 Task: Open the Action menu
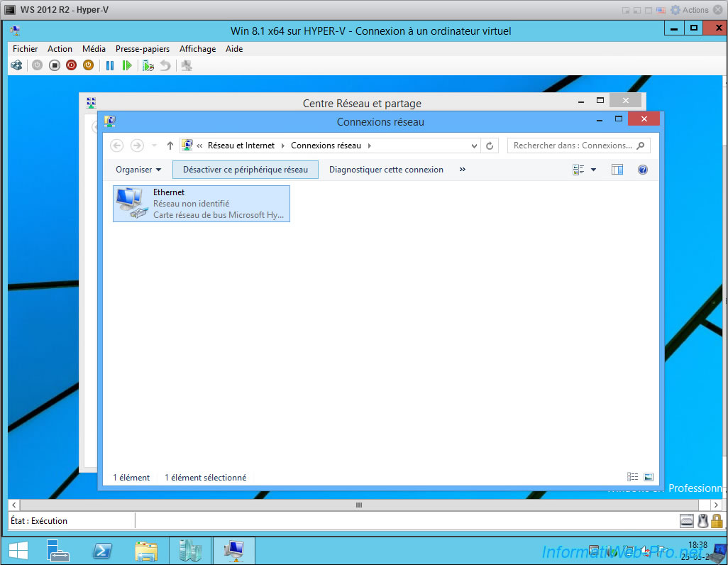click(60, 49)
